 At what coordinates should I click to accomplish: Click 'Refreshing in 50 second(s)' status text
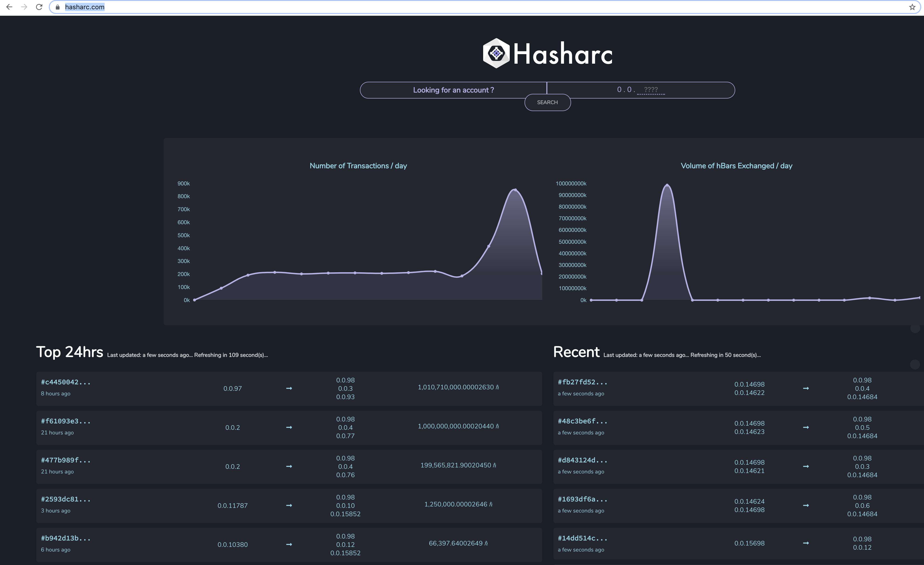pyautogui.click(x=726, y=355)
